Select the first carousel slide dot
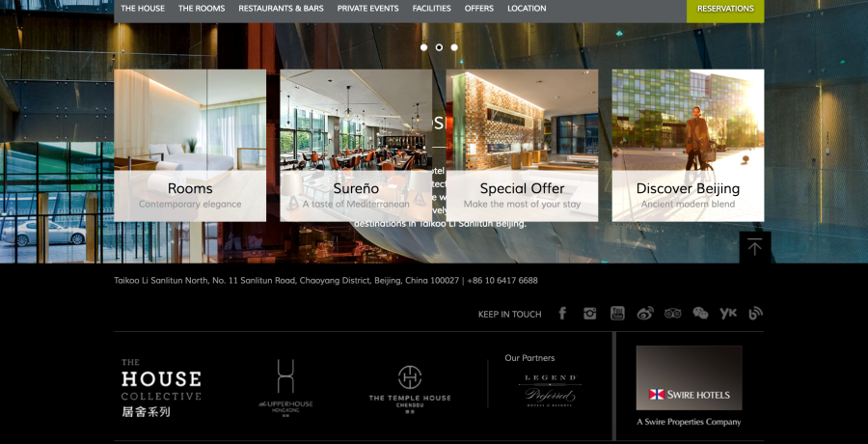 point(424,47)
